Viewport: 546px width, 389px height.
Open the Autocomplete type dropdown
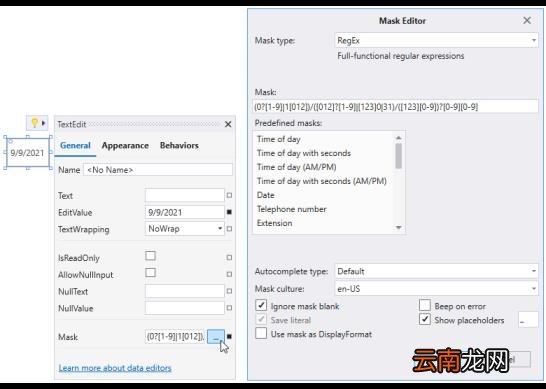pos(436,271)
